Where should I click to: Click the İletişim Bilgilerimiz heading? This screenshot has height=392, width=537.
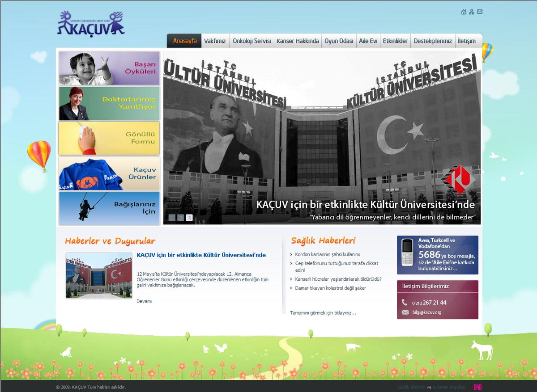tap(426, 286)
